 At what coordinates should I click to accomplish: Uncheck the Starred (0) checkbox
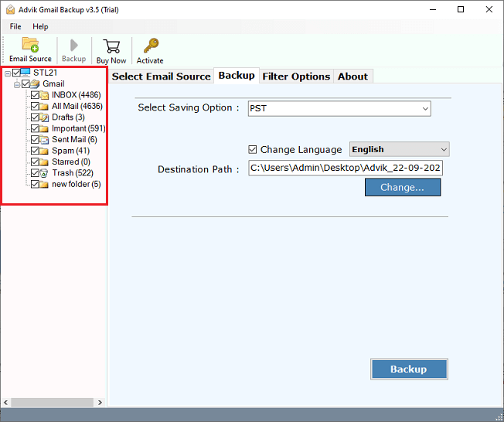(x=35, y=162)
